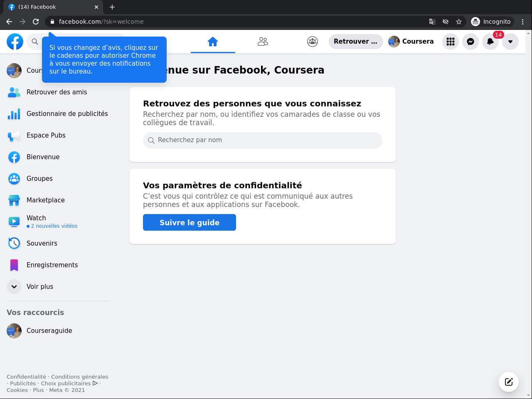Click the Retrouver ... button in header
The image size is (532, 399).
point(356,42)
